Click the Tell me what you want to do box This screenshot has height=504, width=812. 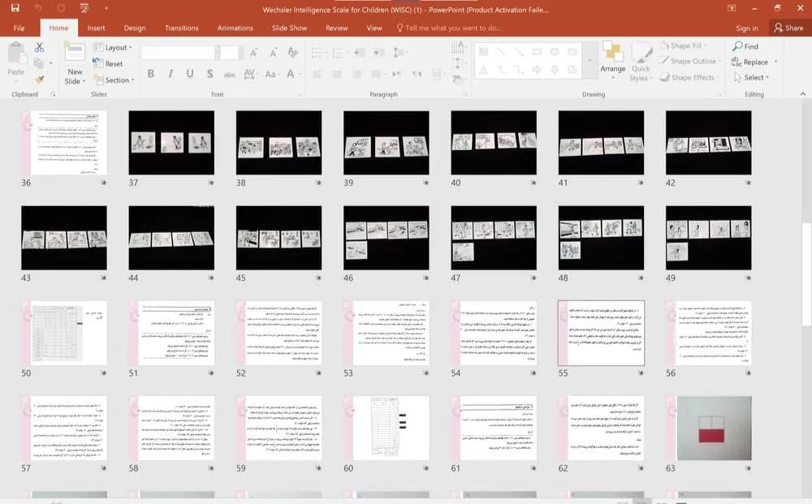click(x=448, y=28)
